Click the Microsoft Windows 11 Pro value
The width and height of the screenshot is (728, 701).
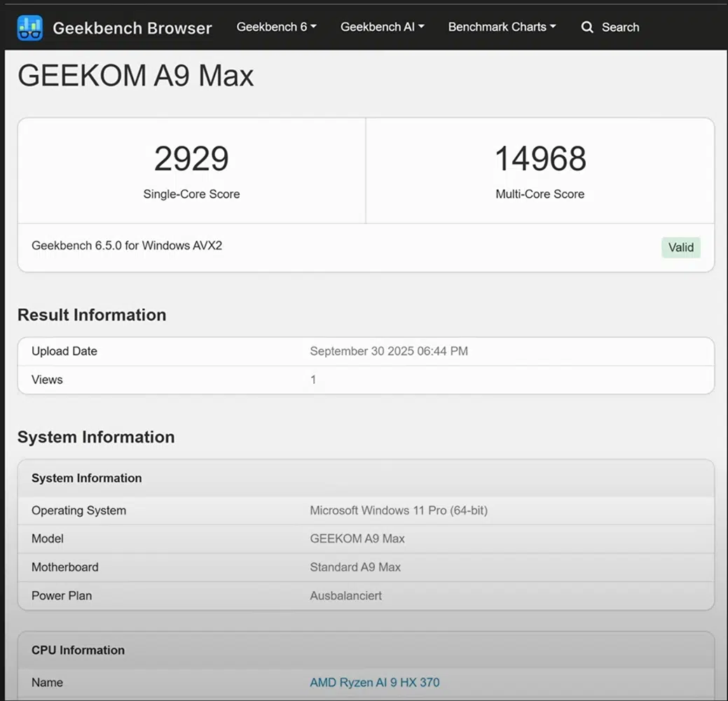pos(398,511)
